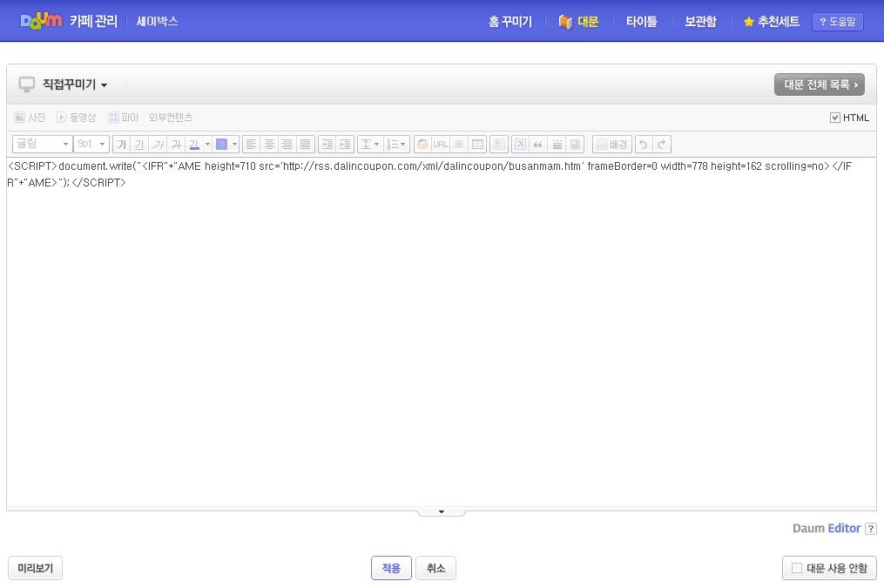Insert a URL link
The image size is (884, 588).
(441, 145)
